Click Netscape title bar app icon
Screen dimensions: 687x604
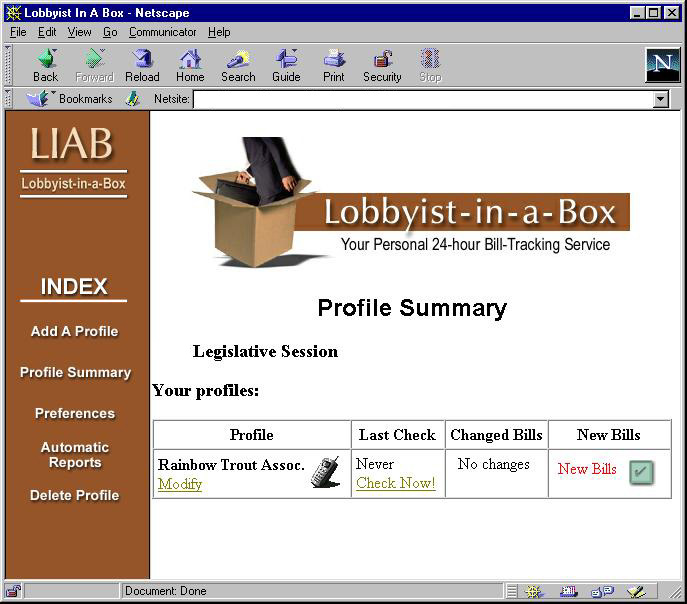pos(14,13)
